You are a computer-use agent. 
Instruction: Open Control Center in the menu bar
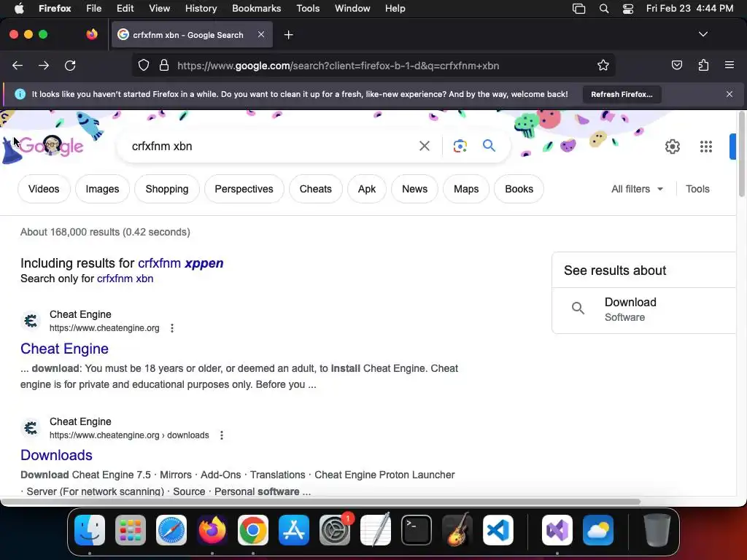[628, 9]
